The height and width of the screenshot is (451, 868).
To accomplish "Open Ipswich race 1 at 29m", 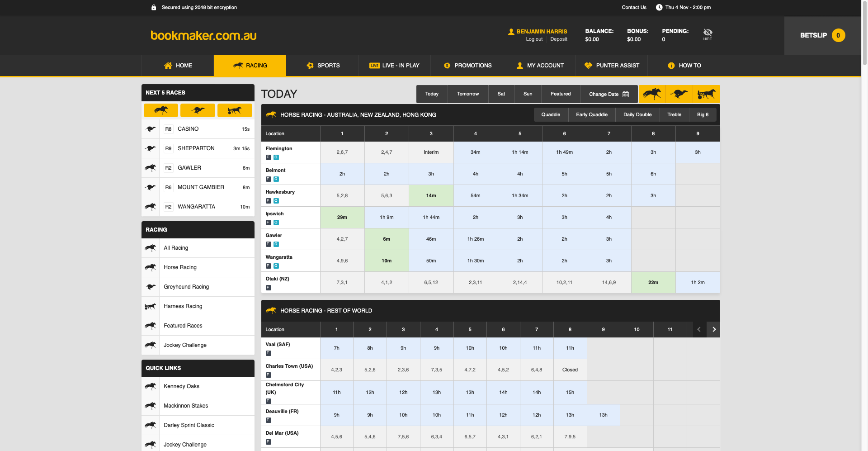I will (342, 218).
